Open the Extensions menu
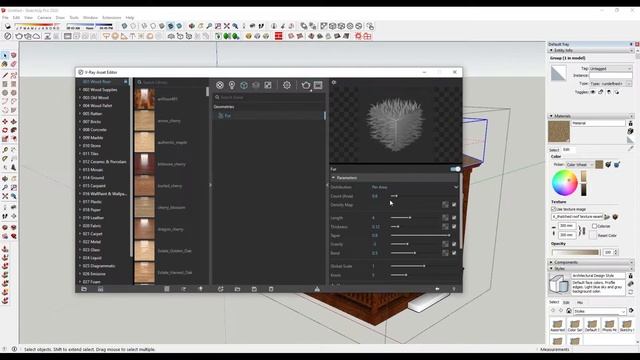The height and width of the screenshot is (360, 640). (x=111, y=18)
